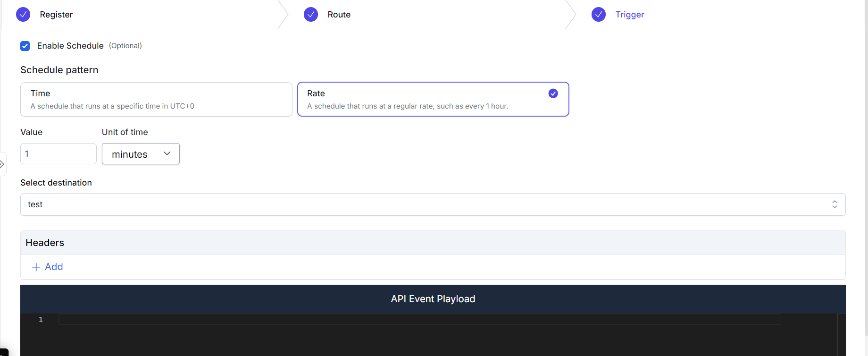Select the Rate schedule pattern card

coord(433,99)
